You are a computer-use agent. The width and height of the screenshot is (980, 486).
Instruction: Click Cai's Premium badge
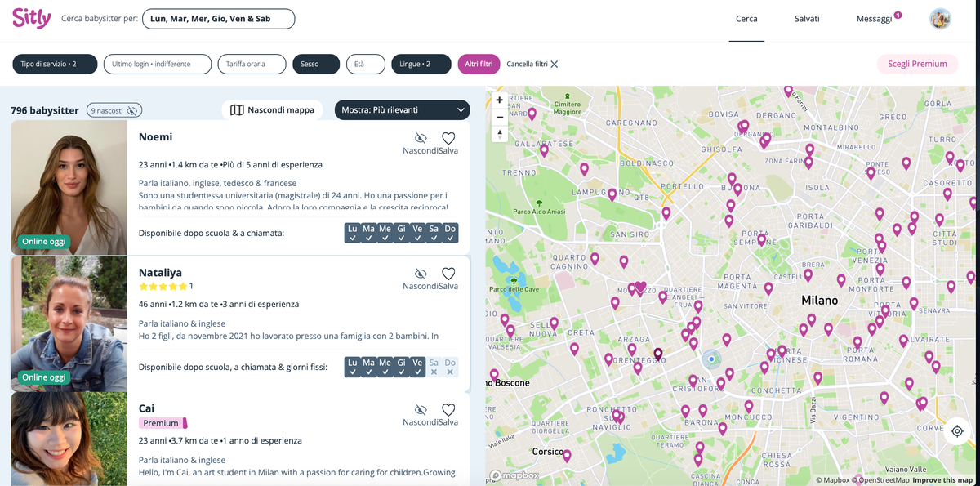tap(163, 423)
